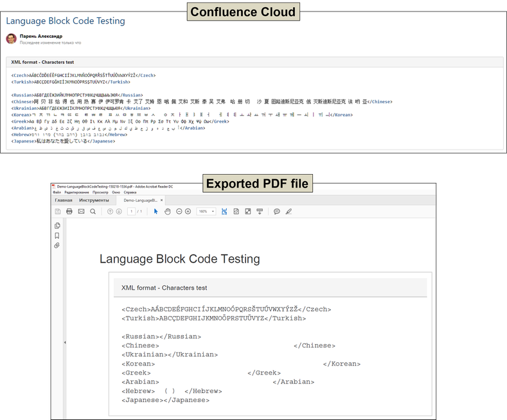Open page thumbnails panel in Acrobat sidebar
507x420 pixels.
[x=57, y=225]
